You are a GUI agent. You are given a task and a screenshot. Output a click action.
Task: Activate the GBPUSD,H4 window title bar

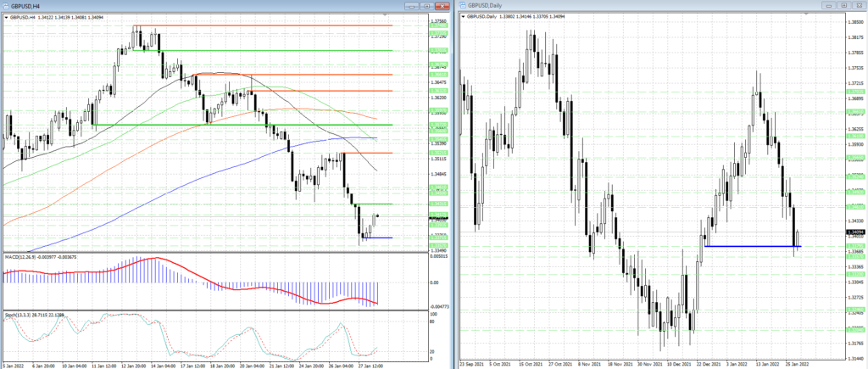(x=212, y=5)
